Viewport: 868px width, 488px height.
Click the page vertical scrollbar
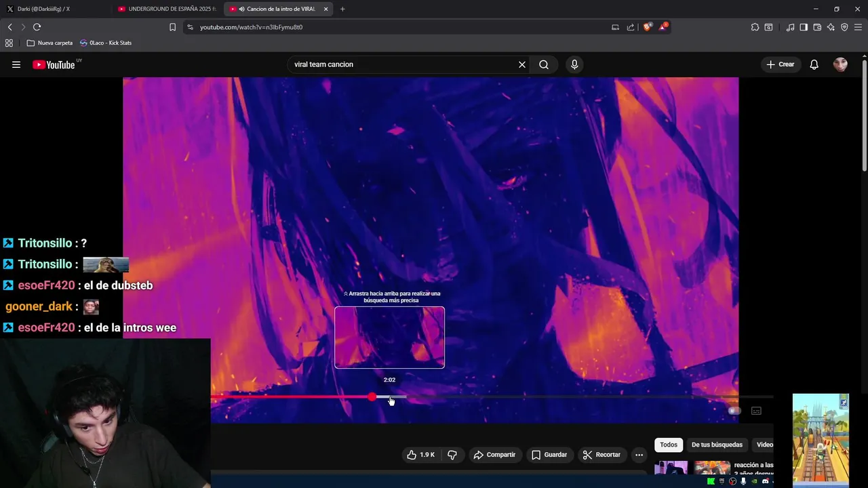pyautogui.click(x=865, y=115)
